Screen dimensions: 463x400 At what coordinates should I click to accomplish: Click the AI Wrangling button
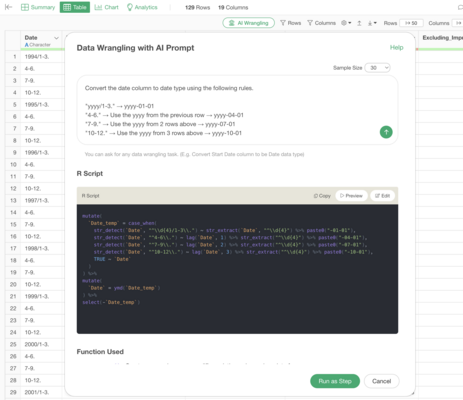[249, 23]
